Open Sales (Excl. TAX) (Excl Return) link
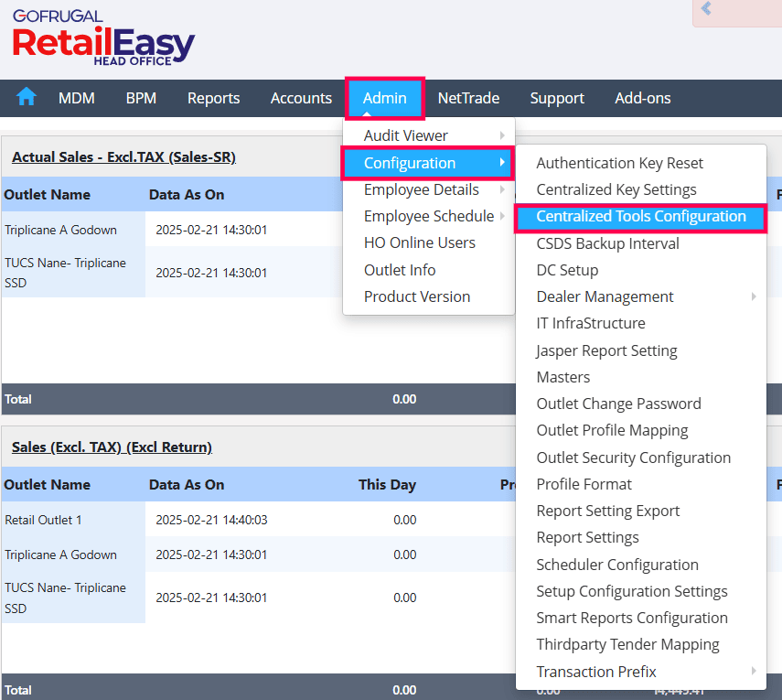Screen dimensions: 782x700 point(112,447)
